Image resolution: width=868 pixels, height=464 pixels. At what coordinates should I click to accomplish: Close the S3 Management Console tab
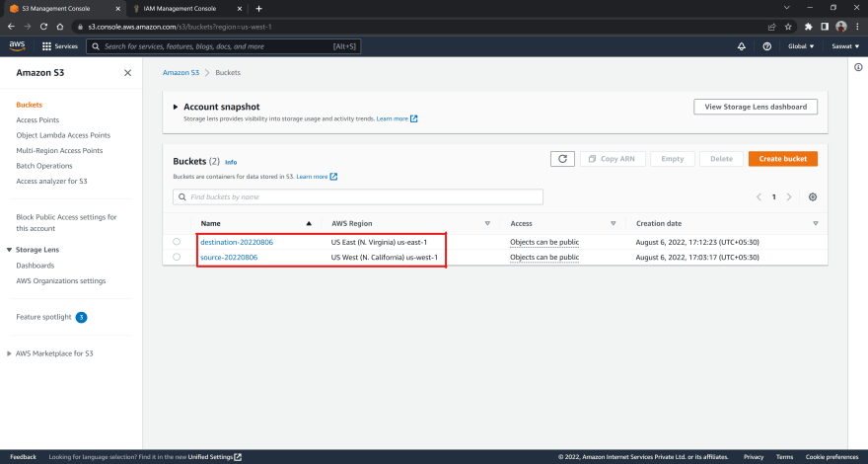click(119, 8)
